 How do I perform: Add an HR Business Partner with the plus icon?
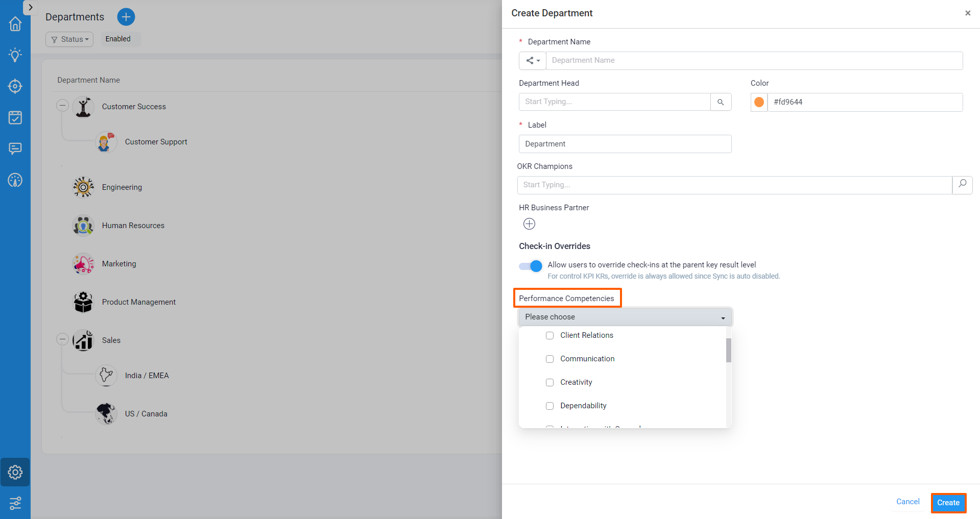(529, 224)
